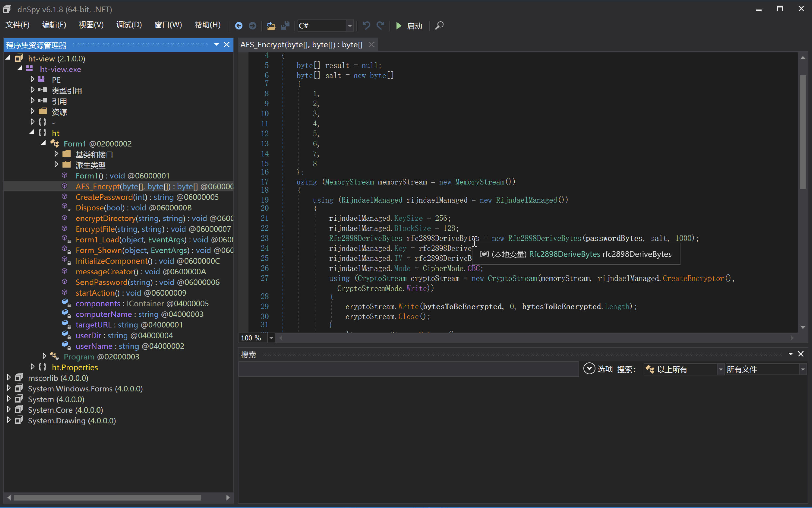Expand the 派生类型 folder

coord(56,164)
